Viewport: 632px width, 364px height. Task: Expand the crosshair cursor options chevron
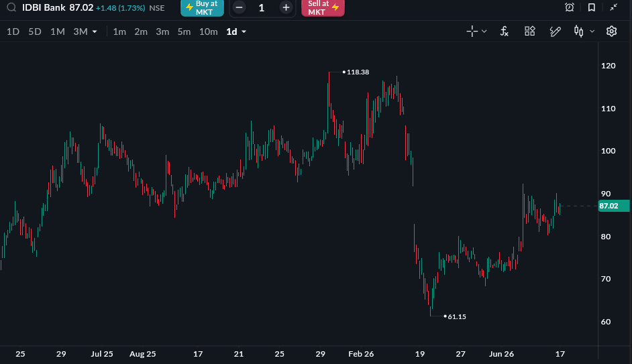pos(484,32)
